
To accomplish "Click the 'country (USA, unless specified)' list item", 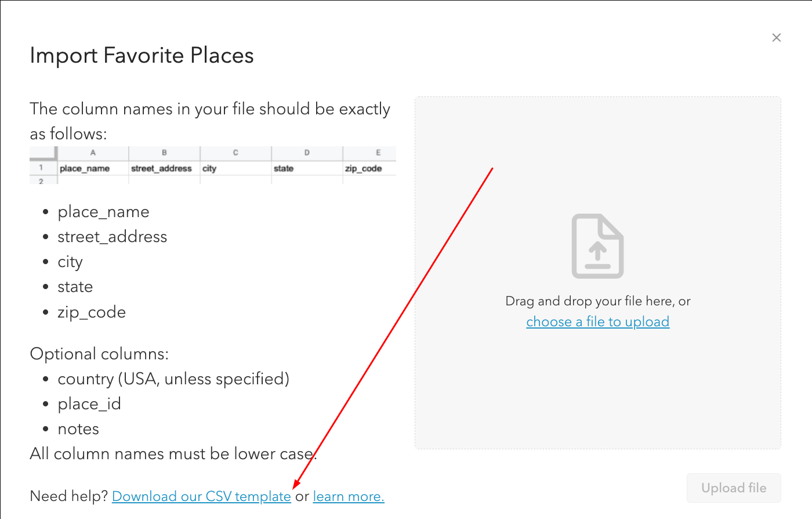I will click(x=173, y=379).
